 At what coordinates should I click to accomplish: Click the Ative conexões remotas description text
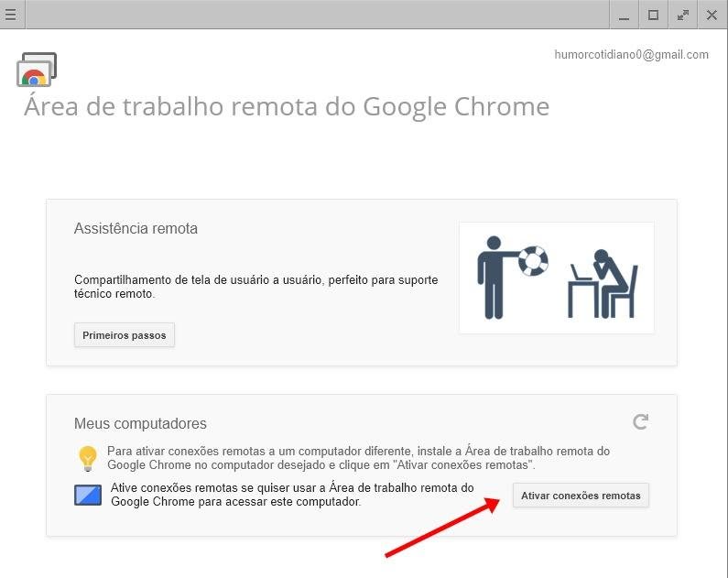(x=291, y=495)
